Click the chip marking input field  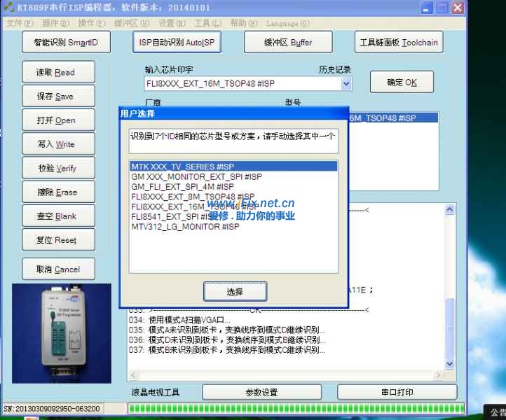coord(242,84)
